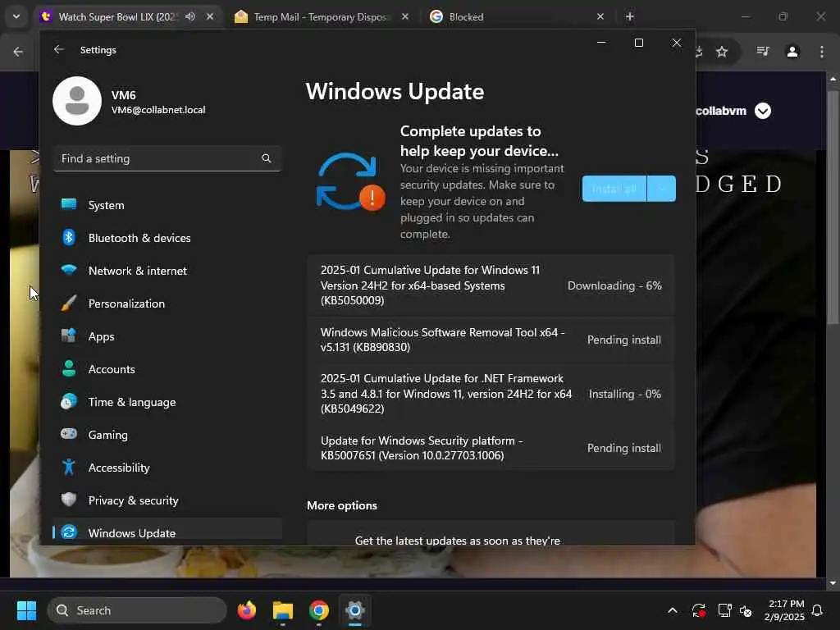This screenshot has width=840, height=630.
Task: Open the media control icon in Chrome
Action: pos(763,52)
